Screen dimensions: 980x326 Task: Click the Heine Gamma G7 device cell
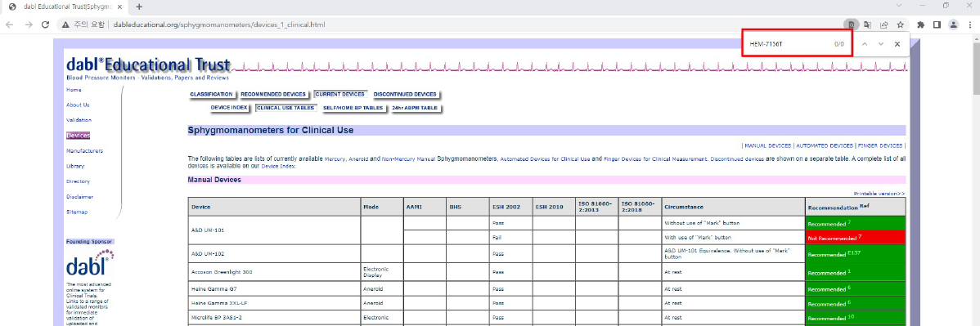pos(274,289)
